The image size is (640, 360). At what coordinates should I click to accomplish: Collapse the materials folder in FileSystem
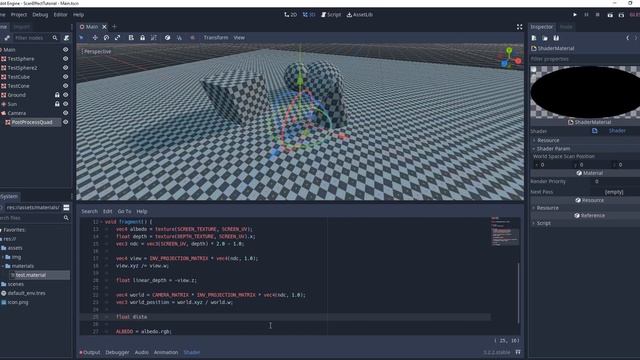click(x=3, y=266)
